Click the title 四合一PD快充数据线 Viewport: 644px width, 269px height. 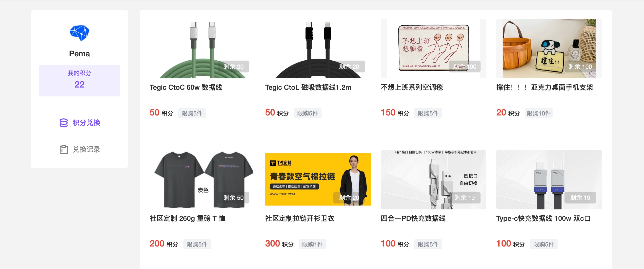click(x=413, y=218)
